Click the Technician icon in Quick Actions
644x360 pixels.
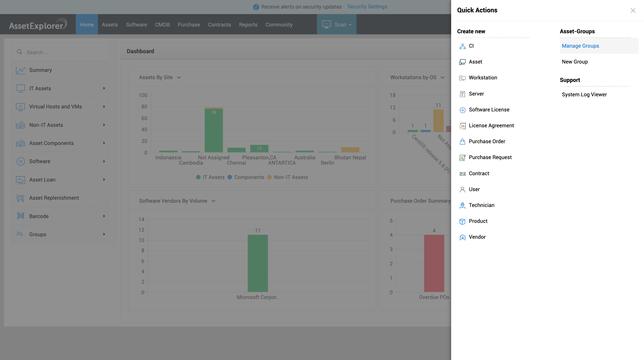[x=462, y=205]
